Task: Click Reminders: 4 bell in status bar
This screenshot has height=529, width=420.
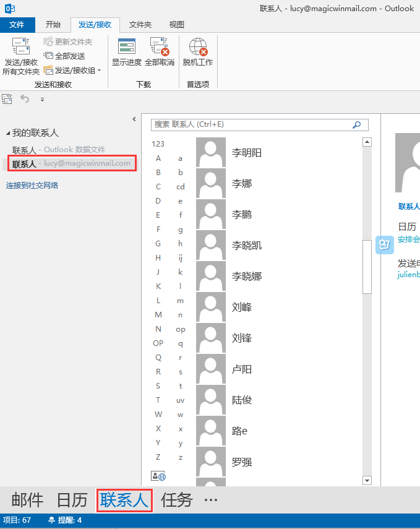Action: 65,520
